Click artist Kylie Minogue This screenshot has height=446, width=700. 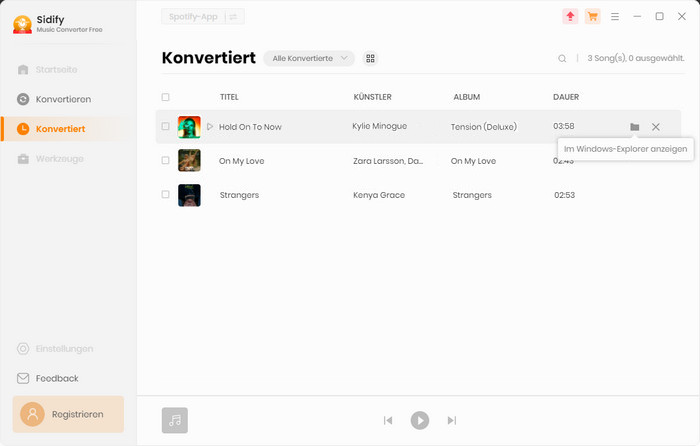point(379,126)
